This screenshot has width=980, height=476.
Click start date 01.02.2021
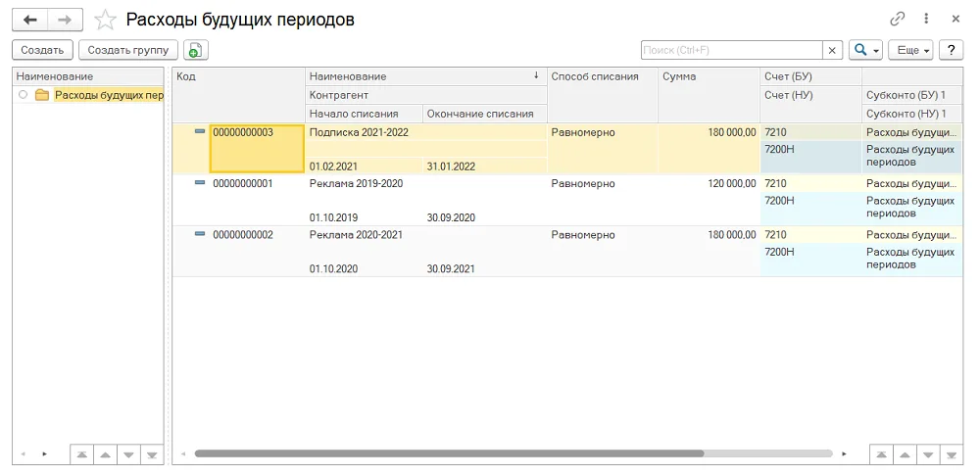click(x=334, y=167)
